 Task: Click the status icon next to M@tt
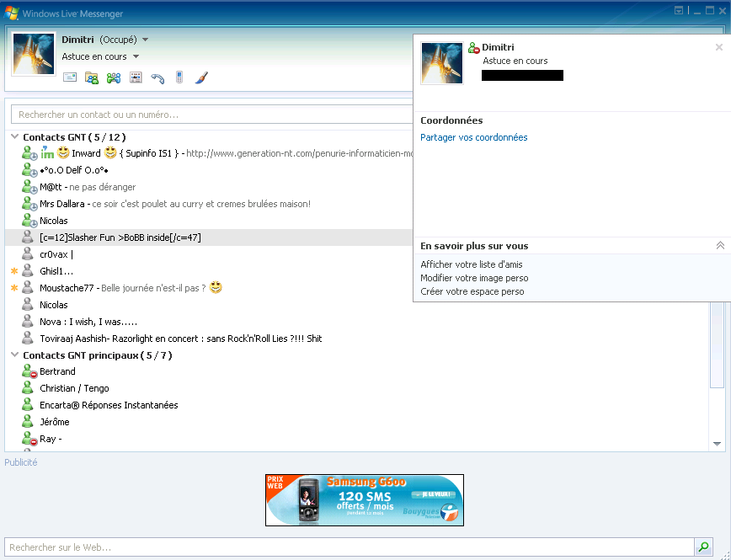(x=29, y=187)
